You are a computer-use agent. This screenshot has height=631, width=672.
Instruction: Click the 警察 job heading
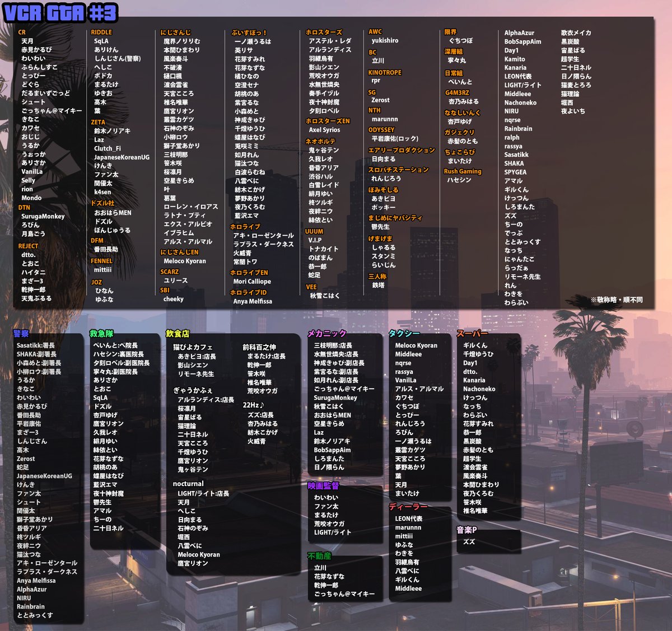tap(21, 334)
